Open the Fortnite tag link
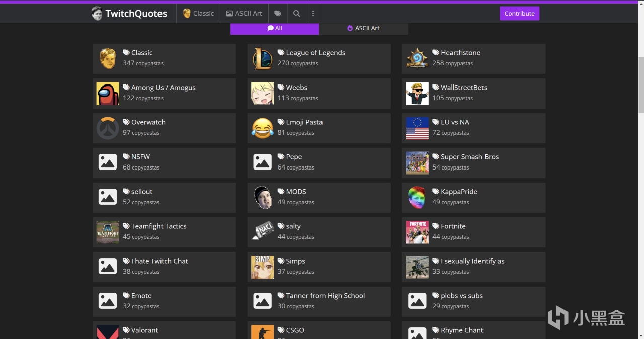 (449, 226)
